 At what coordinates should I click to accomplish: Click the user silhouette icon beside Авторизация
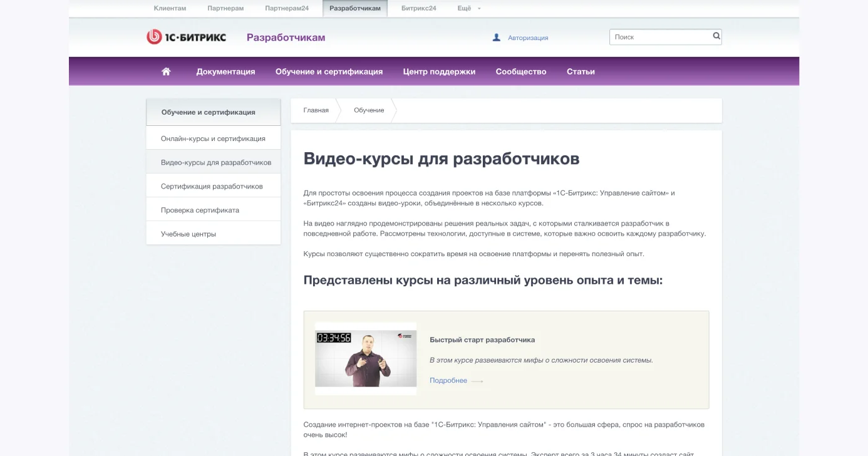coord(496,37)
